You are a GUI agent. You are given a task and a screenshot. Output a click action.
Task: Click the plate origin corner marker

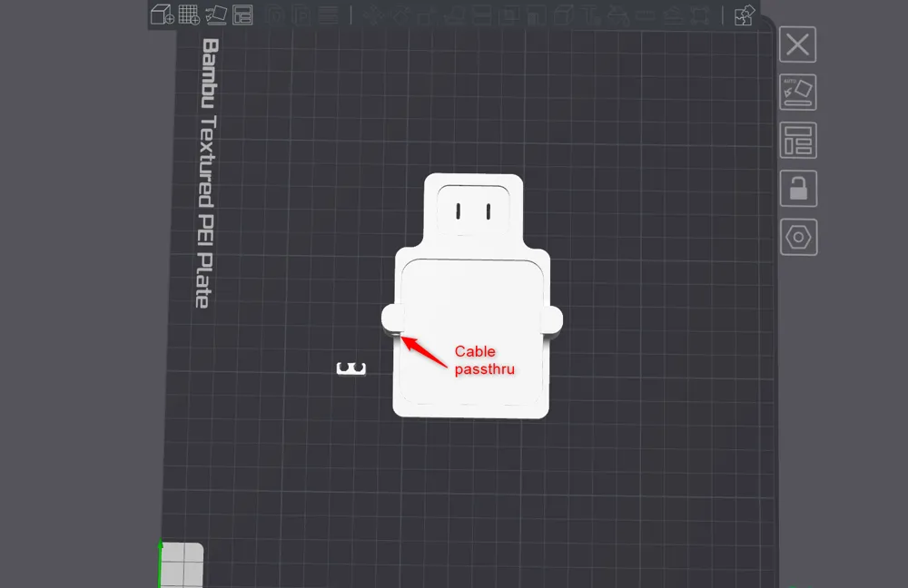click(182, 563)
